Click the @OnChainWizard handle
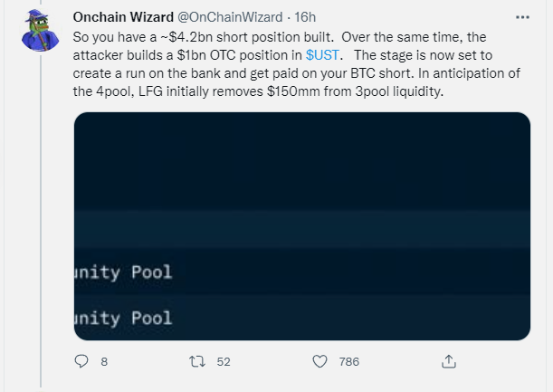The width and height of the screenshot is (553, 392). tap(234, 18)
